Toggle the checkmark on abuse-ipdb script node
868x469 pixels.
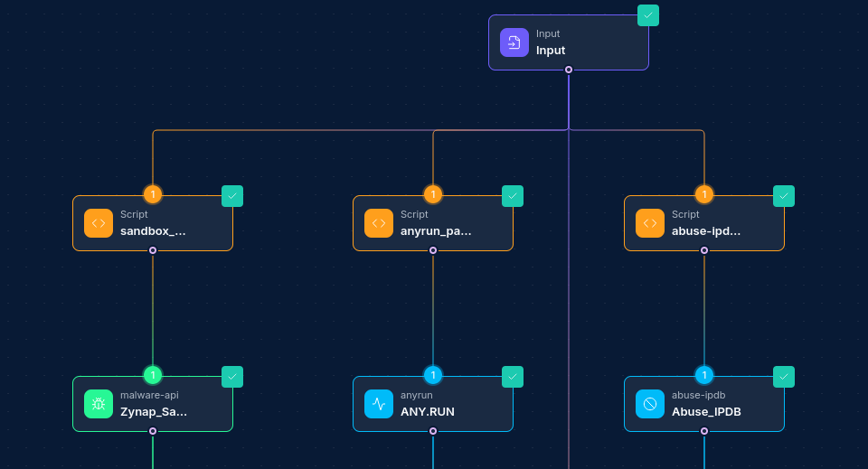point(784,196)
